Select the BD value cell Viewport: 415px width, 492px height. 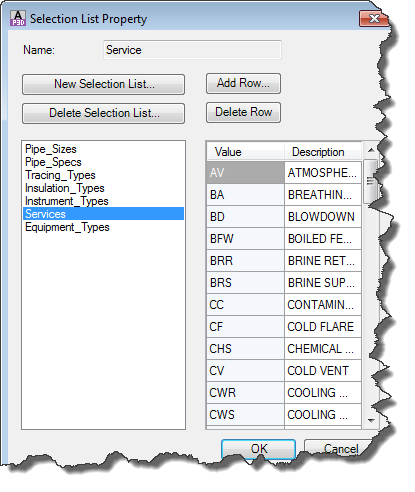(x=245, y=217)
